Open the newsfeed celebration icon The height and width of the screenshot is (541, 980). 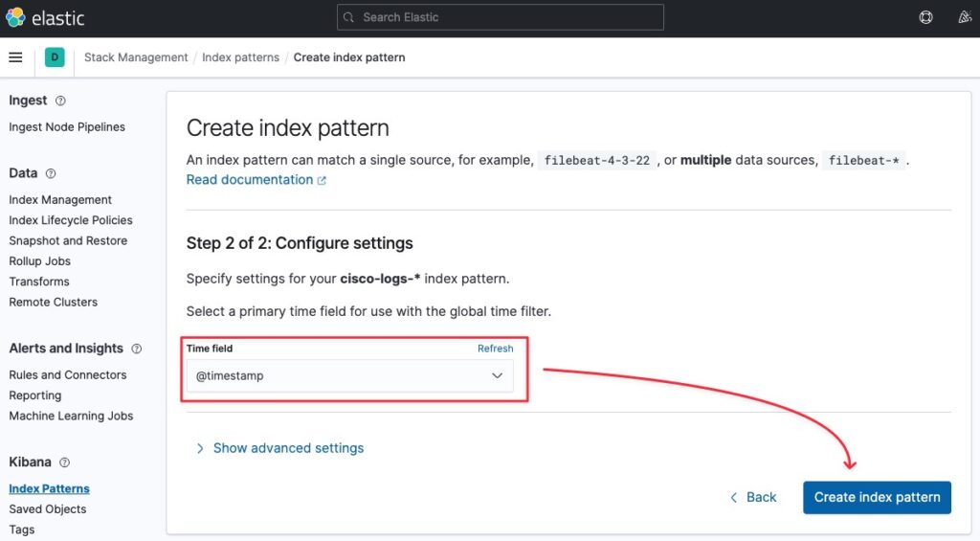[x=965, y=17]
